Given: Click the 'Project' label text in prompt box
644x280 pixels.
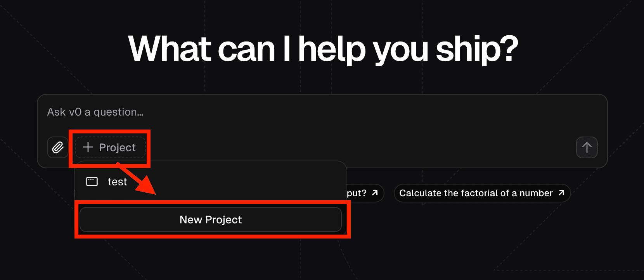Looking at the screenshot, I should tap(117, 147).
